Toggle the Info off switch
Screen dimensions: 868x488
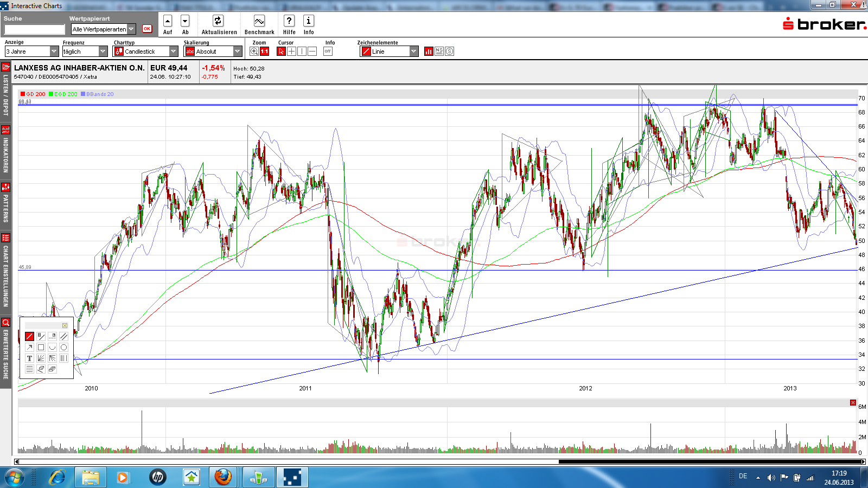[x=328, y=52]
